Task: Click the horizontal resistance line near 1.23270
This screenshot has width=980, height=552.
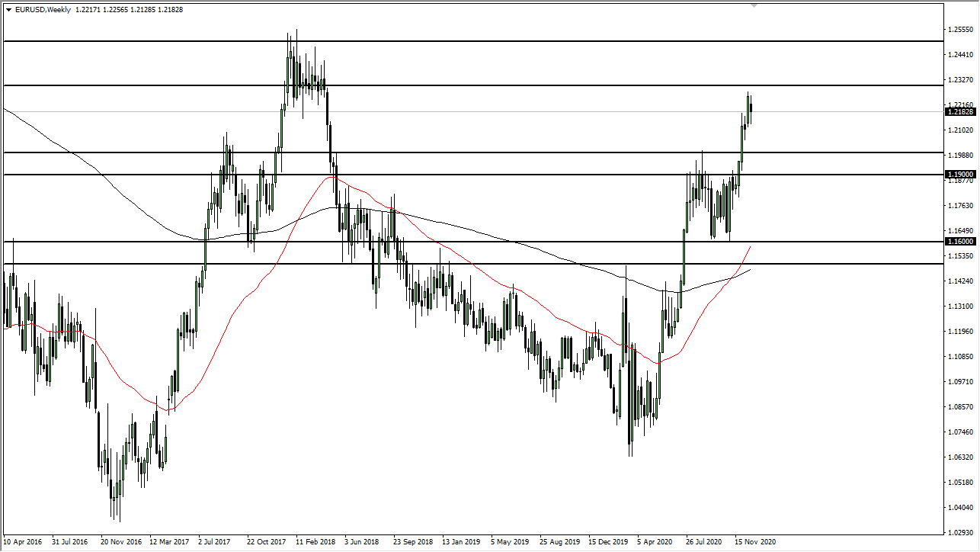Action: pos(533,85)
